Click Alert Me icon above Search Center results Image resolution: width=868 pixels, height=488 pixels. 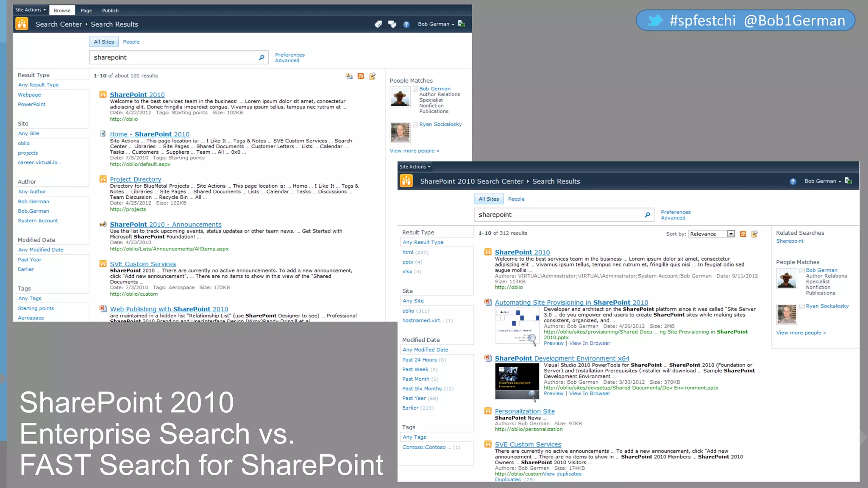pyautogui.click(x=349, y=76)
